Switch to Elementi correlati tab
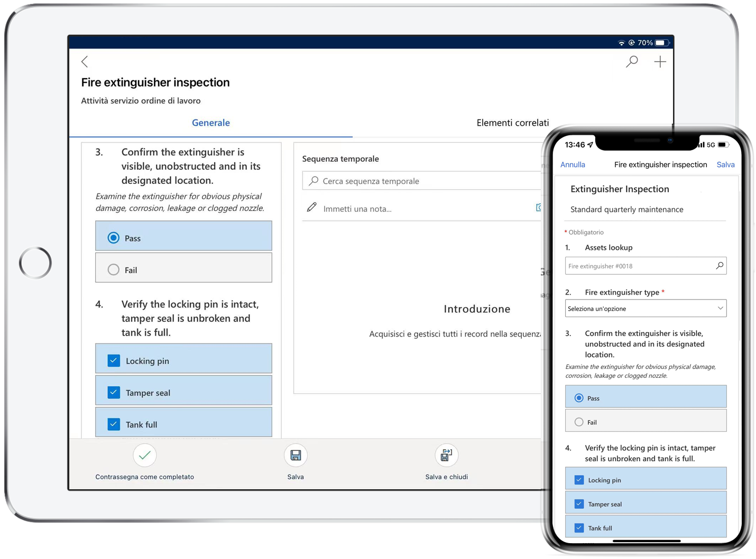This screenshot has height=559, width=756. point(512,123)
